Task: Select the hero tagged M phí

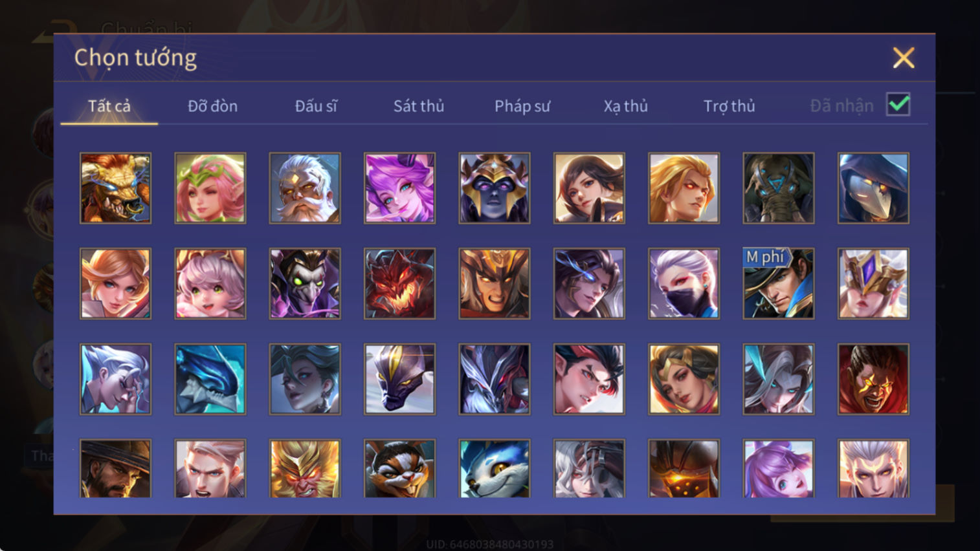Action: 779,284
